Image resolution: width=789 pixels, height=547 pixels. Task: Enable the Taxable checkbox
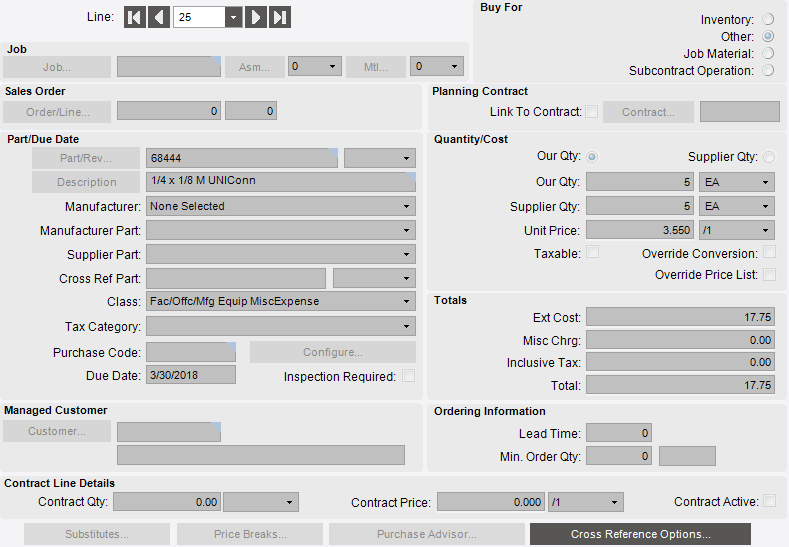point(593,252)
